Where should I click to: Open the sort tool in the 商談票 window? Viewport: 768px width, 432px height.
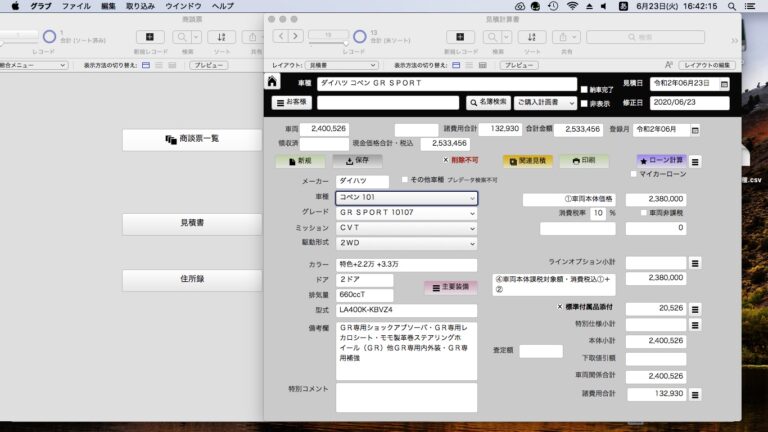pyautogui.click(x=221, y=37)
